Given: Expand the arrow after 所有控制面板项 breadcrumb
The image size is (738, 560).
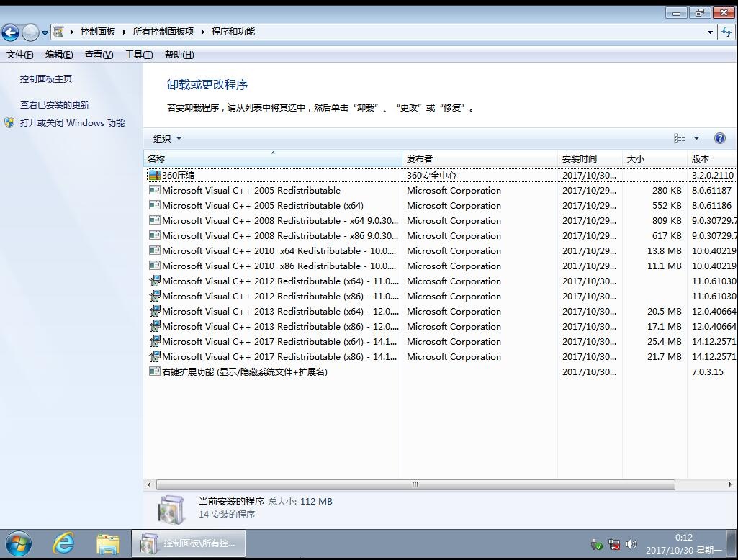Looking at the screenshot, I should [x=203, y=32].
